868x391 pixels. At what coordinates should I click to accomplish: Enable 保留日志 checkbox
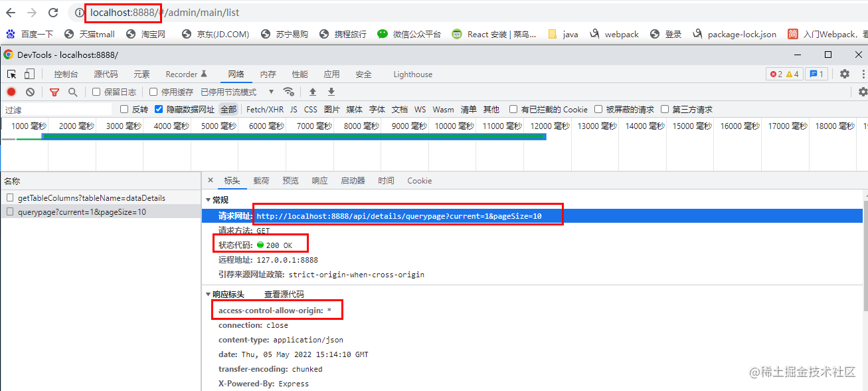[96, 92]
